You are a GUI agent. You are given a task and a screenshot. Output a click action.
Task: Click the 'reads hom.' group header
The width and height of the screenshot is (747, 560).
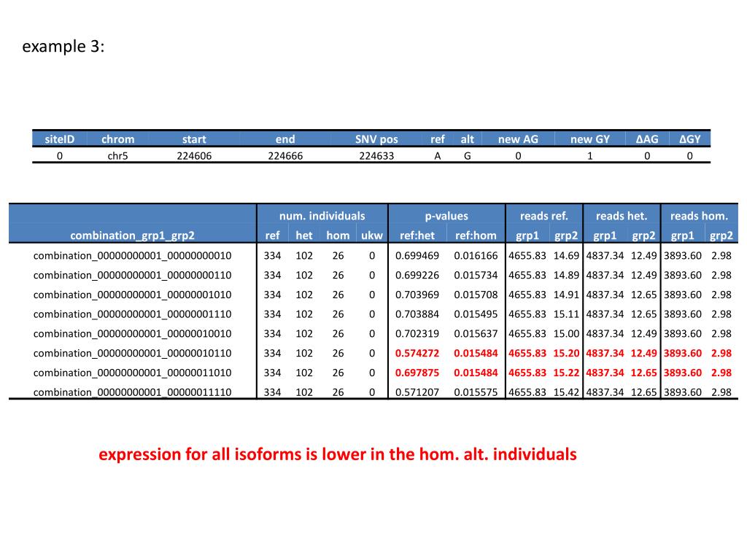699,216
